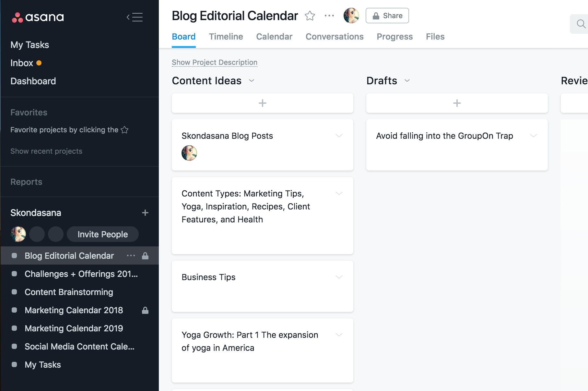Select Marketing Calendar 2019 project
This screenshot has height=391, width=588.
pyautogui.click(x=74, y=328)
